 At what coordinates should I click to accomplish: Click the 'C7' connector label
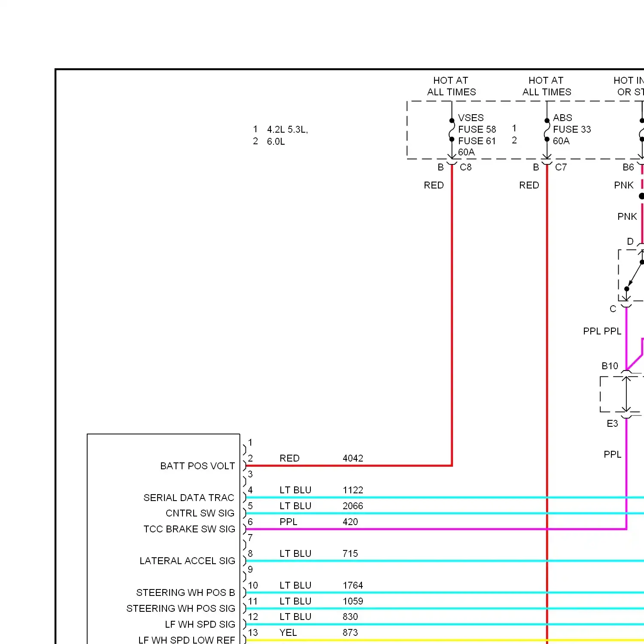pyautogui.click(x=561, y=167)
